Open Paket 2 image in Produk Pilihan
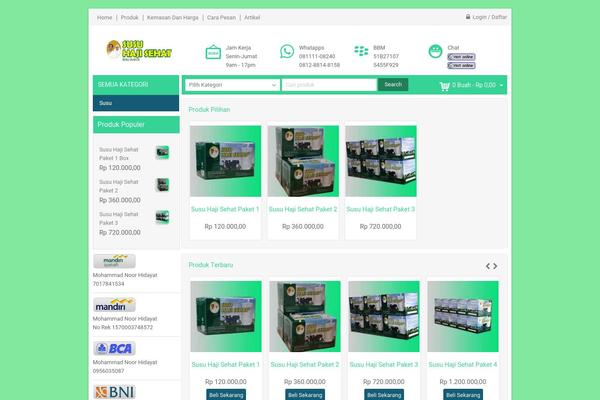Screen dimensions: 600x400 [x=303, y=161]
